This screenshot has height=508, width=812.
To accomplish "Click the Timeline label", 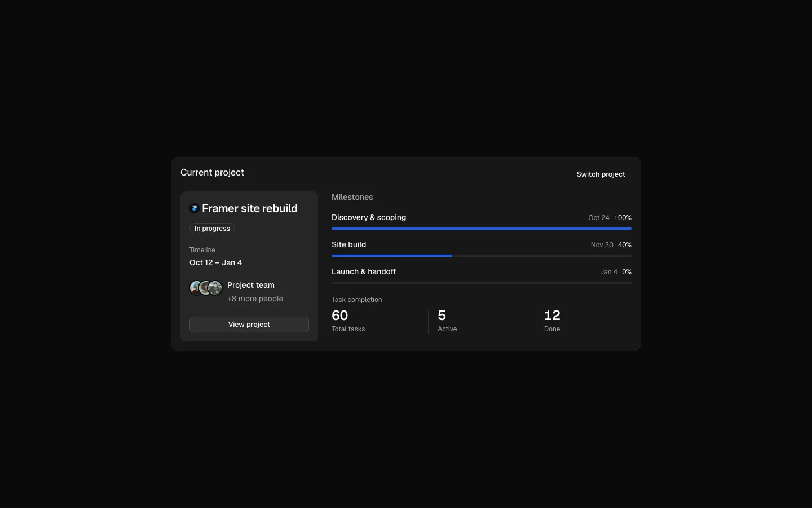I will [202, 250].
